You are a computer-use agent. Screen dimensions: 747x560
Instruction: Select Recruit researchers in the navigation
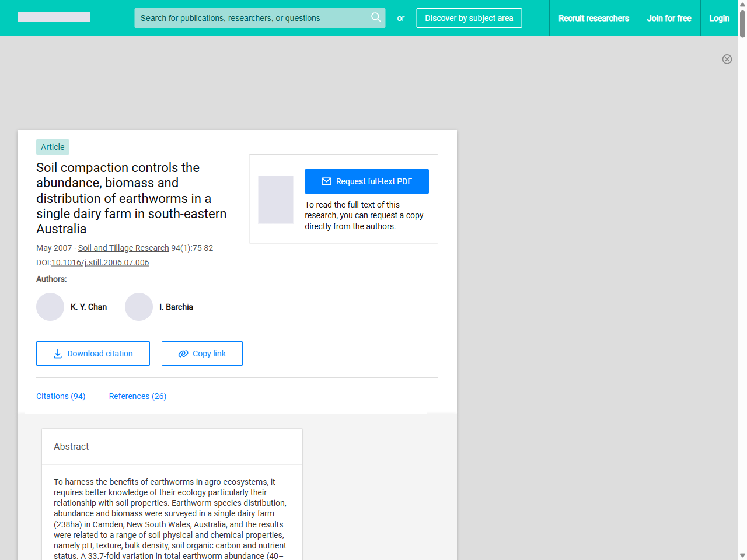594,18
